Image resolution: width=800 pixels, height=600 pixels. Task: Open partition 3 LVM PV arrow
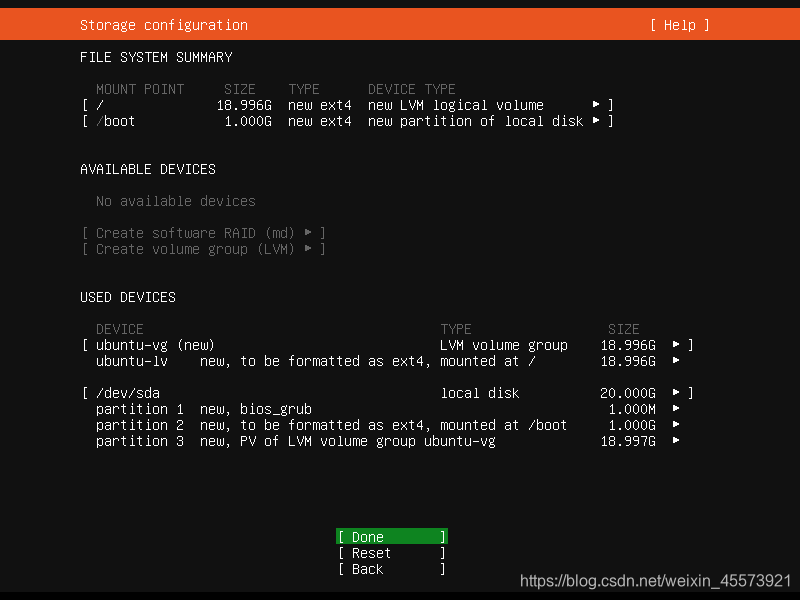[676, 440]
